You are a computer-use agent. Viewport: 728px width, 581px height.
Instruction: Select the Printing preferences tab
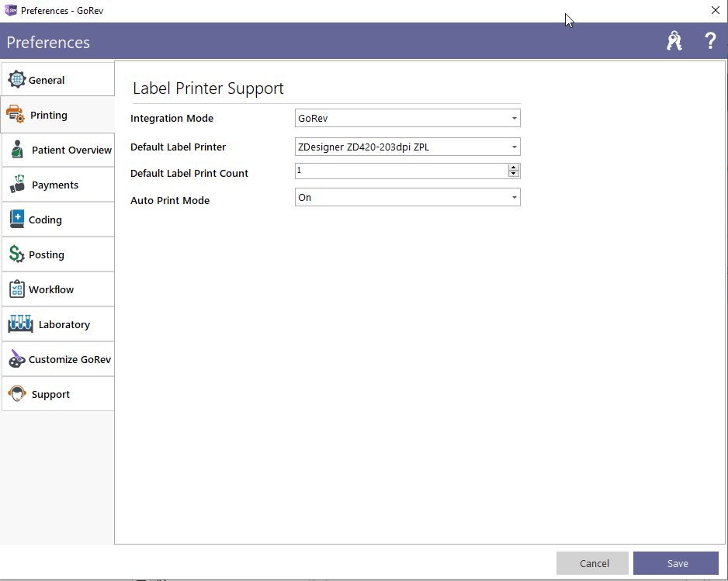(x=58, y=115)
